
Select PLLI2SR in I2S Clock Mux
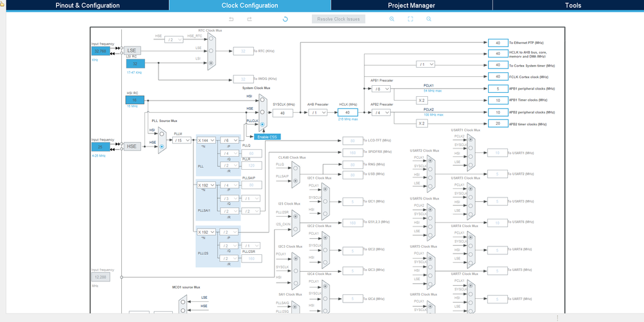point(295,216)
